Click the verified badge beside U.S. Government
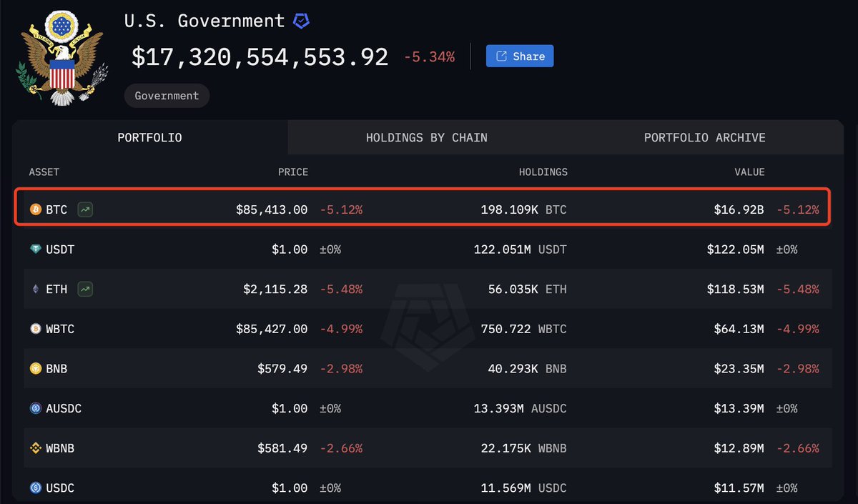This screenshot has width=858, height=504. [x=301, y=21]
